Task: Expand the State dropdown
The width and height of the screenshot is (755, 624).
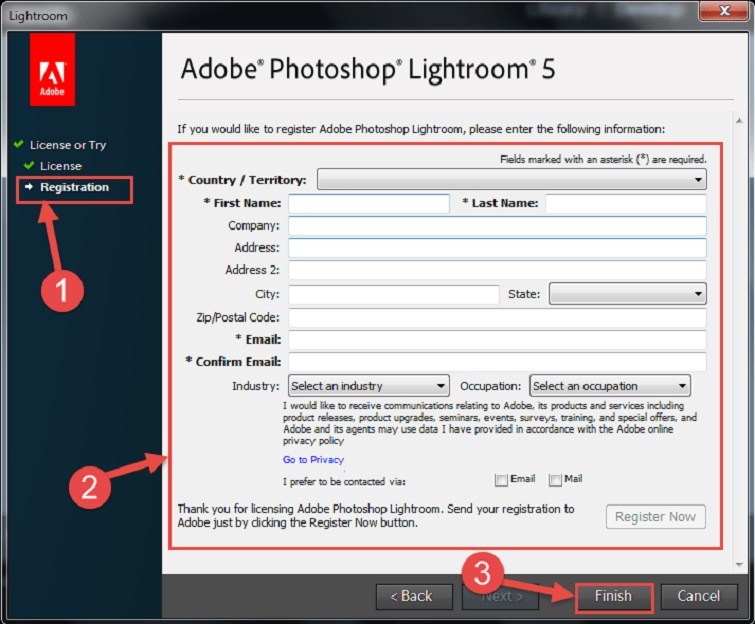Action: click(627, 294)
